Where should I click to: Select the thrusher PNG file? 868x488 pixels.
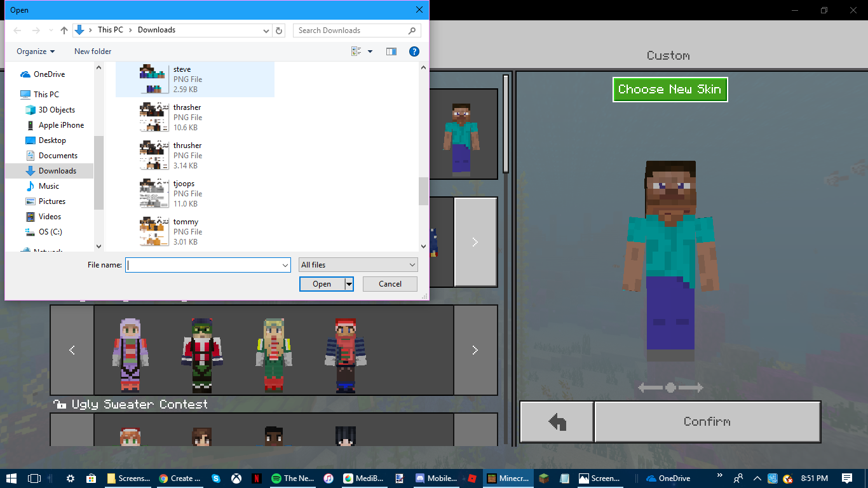pyautogui.click(x=195, y=156)
